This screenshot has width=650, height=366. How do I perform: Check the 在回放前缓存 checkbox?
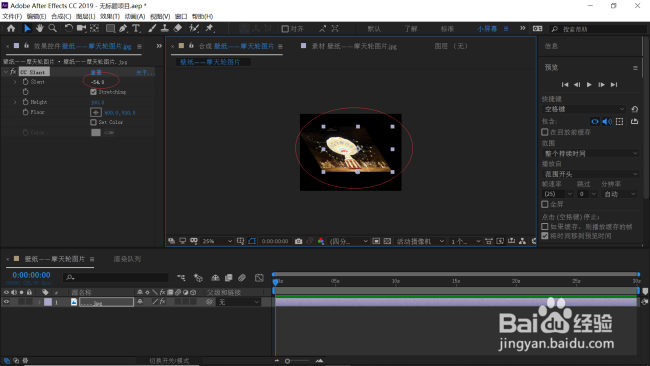pyautogui.click(x=545, y=132)
